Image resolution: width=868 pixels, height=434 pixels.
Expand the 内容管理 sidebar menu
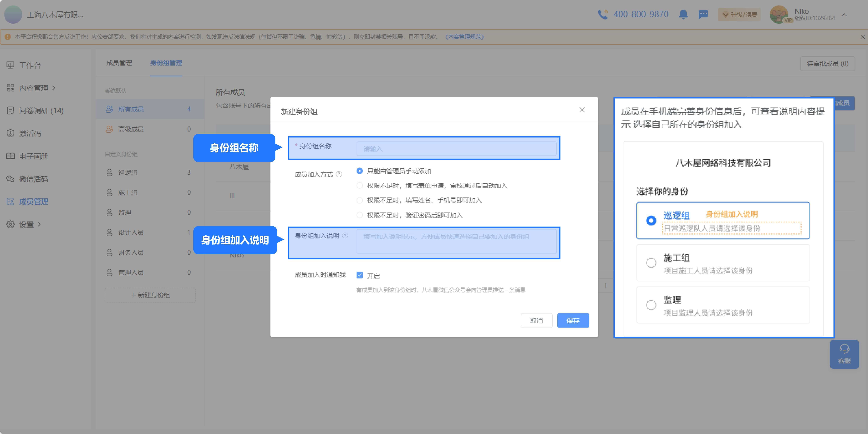34,88
